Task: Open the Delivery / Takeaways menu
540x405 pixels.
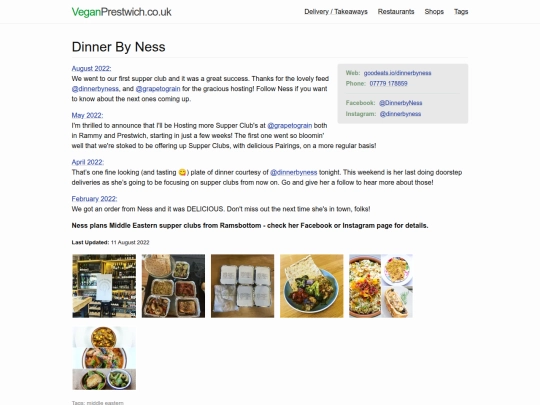Action: [x=336, y=12]
